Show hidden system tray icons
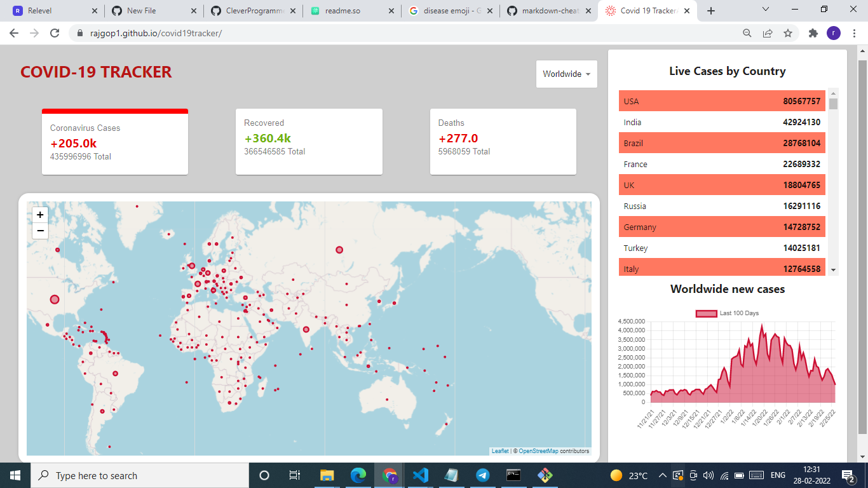Screen dimensions: 868x488 [662, 475]
